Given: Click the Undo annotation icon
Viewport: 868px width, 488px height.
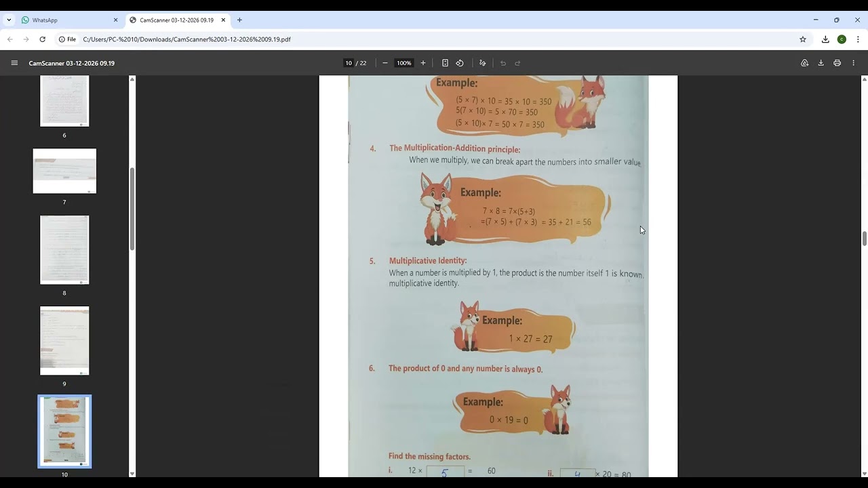Looking at the screenshot, I should click(503, 63).
